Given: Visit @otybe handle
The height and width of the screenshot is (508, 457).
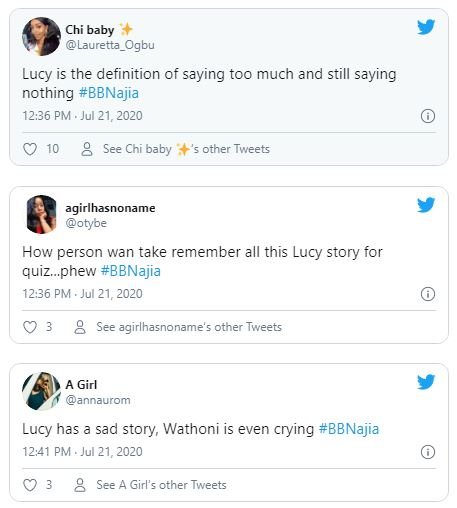Looking at the screenshot, I should tap(86, 223).
